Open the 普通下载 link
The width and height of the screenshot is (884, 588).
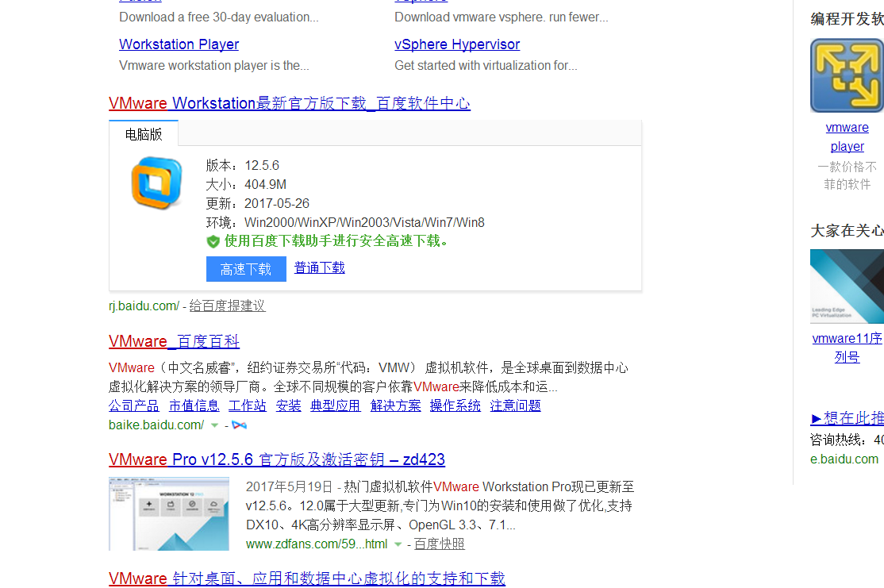point(319,267)
